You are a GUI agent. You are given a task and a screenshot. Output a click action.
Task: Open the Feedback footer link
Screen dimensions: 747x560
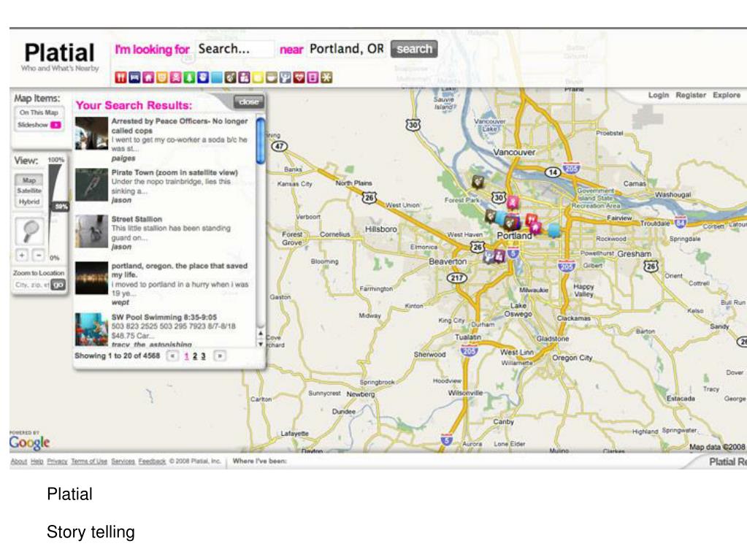pyautogui.click(x=152, y=461)
